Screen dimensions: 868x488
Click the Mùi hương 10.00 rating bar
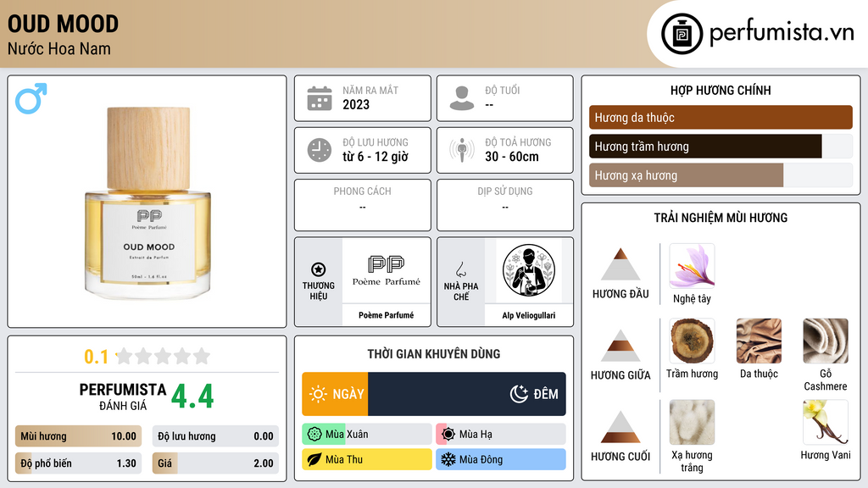tap(78, 436)
